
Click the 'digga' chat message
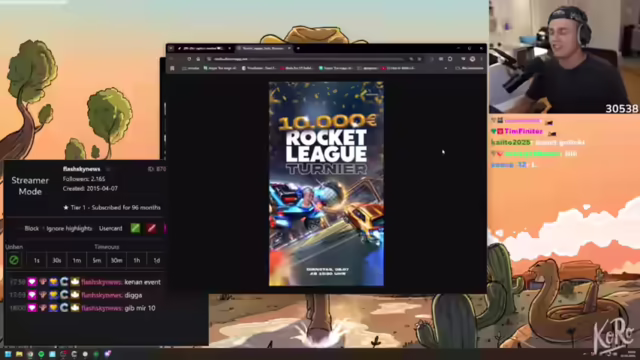coord(133,295)
